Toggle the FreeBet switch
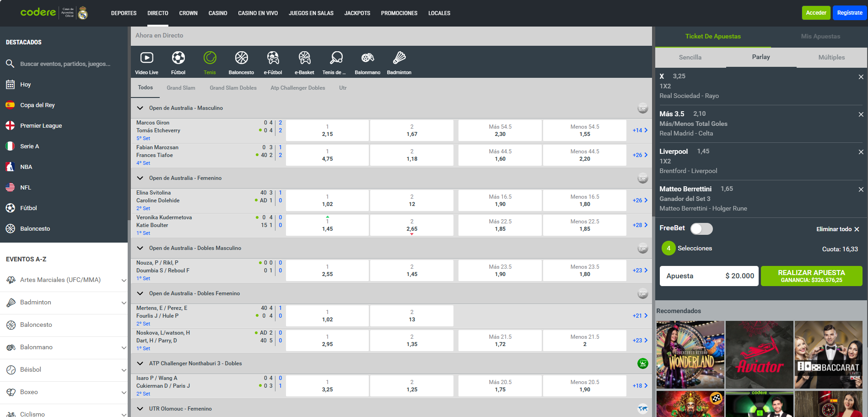The image size is (868, 417). (701, 228)
